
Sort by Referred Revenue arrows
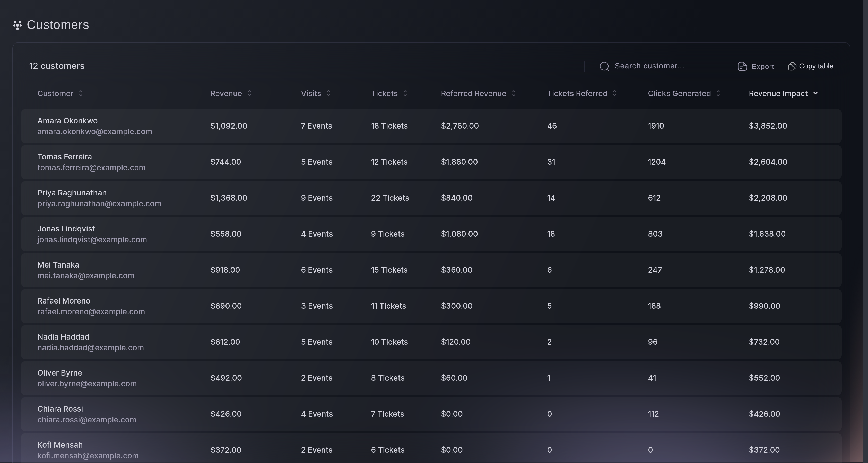[x=514, y=93]
